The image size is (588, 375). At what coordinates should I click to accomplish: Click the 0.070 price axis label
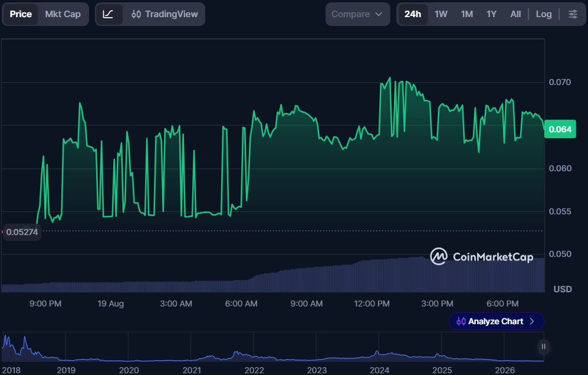click(560, 82)
